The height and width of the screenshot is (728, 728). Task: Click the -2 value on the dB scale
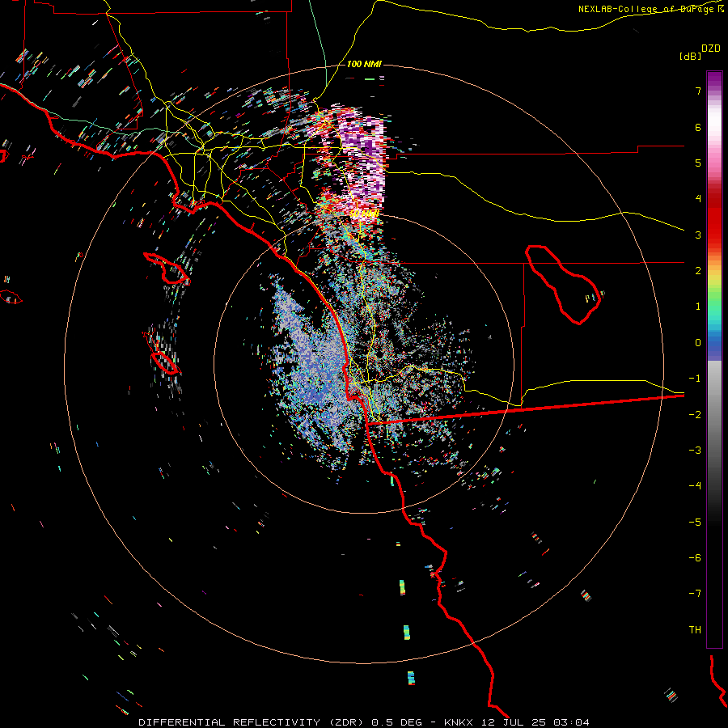click(x=695, y=415)
